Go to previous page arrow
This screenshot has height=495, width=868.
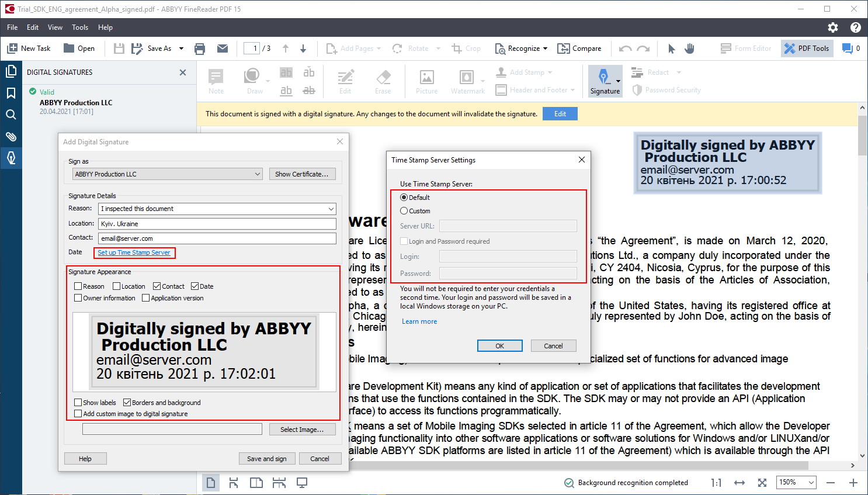point(286,49)
